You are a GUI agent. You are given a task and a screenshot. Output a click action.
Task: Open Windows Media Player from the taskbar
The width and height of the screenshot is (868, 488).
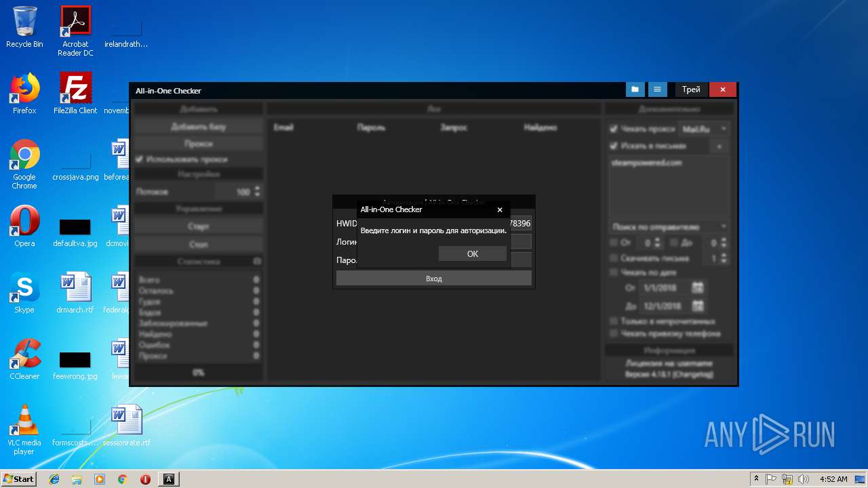click(x=100, y=479)
